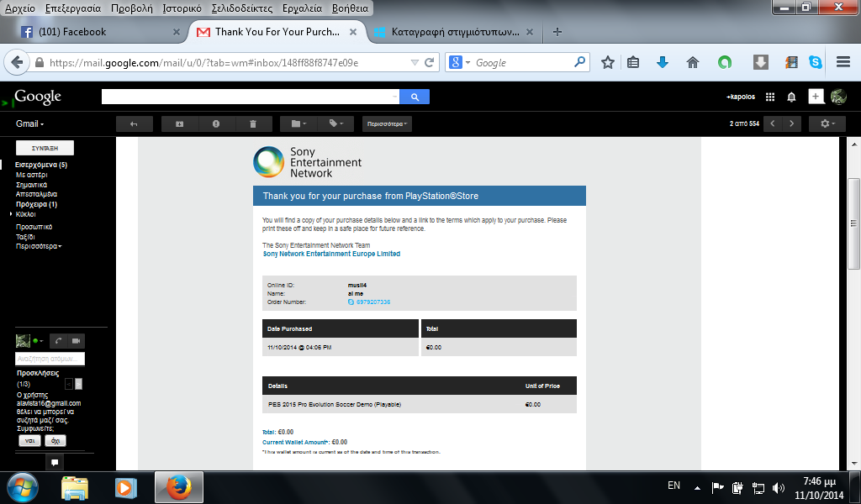This screenshot has width=861, height=504.
Task: Click the Firefox back arrow button
Action: pyautogui.click(x=17, y=62)
